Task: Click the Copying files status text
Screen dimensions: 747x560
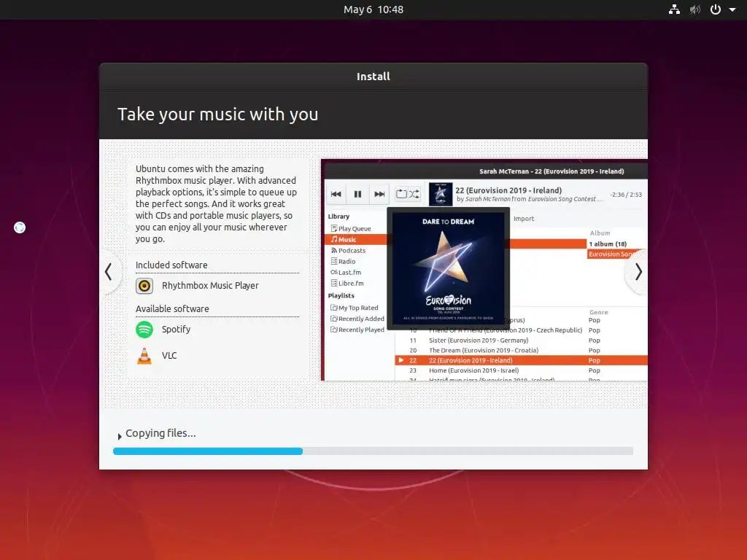Action: tap(160, 433)
